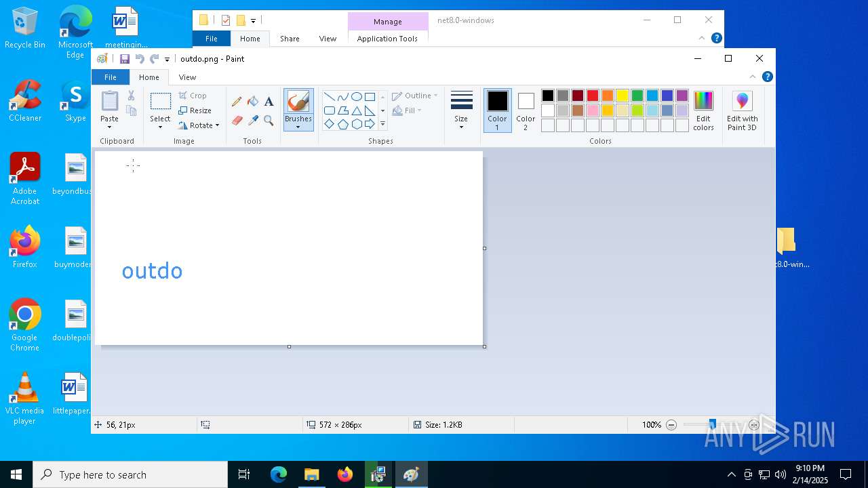Viewport: 868px width, 488px height.
Task: Open the File menu in Paint
Action: (x=111, y=77)
